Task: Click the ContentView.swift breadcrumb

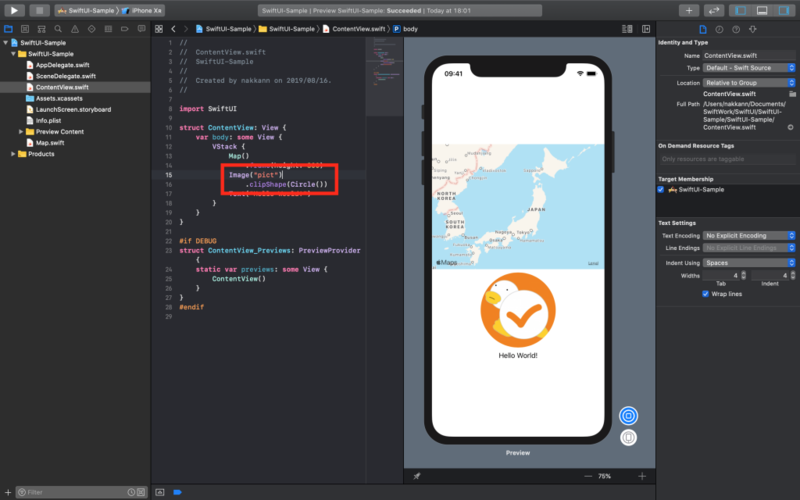Action: coord(354,29)
